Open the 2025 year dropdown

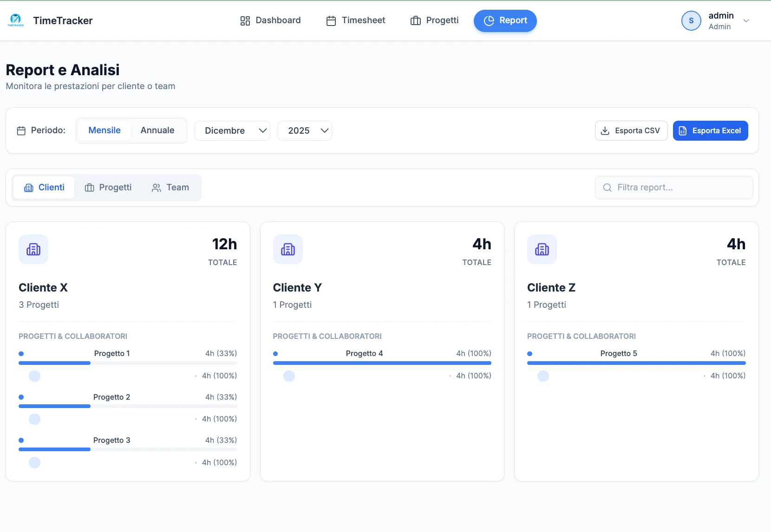click(x=305, y=131)
